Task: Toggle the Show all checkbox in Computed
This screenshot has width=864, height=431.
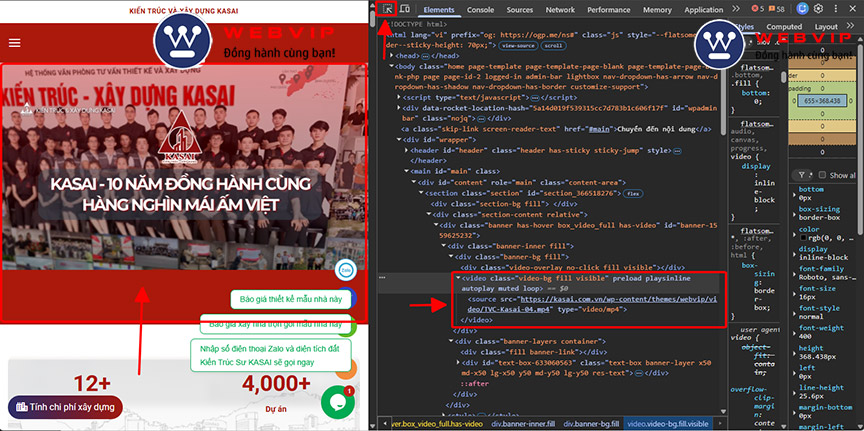Action: 822,175
